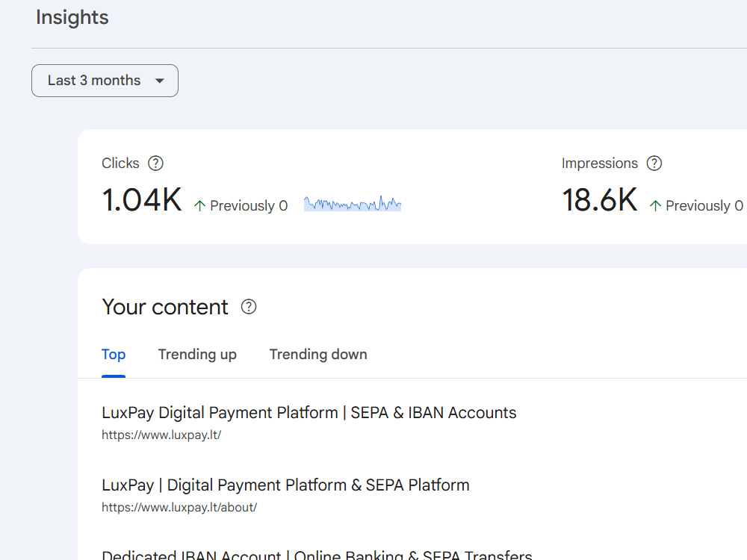The width and height of the screenshot is (747, 560).
Task: Click the Impressions metric label
Action: (x=599, y=164)
